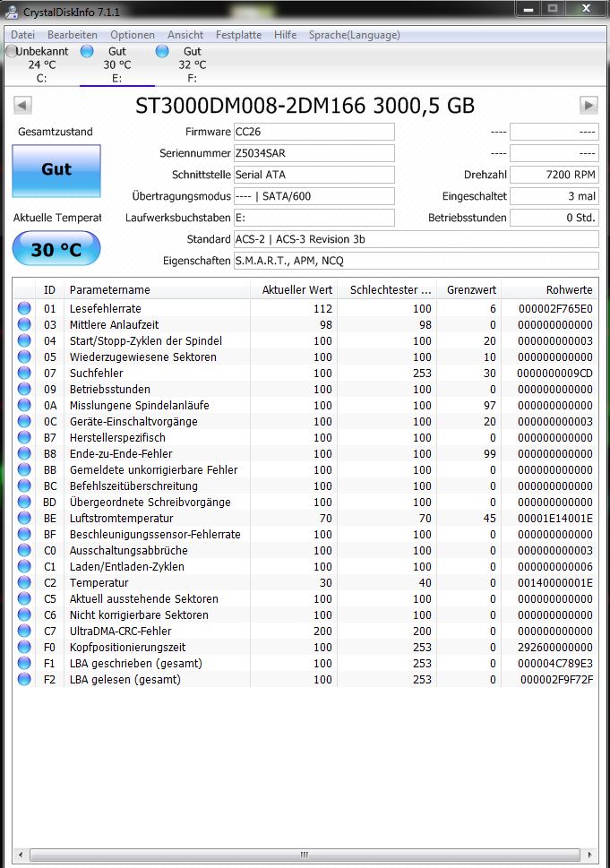610x868 pixels.
Task: Open the Bearbeiten menu
Action: click(x=72, y=35)
